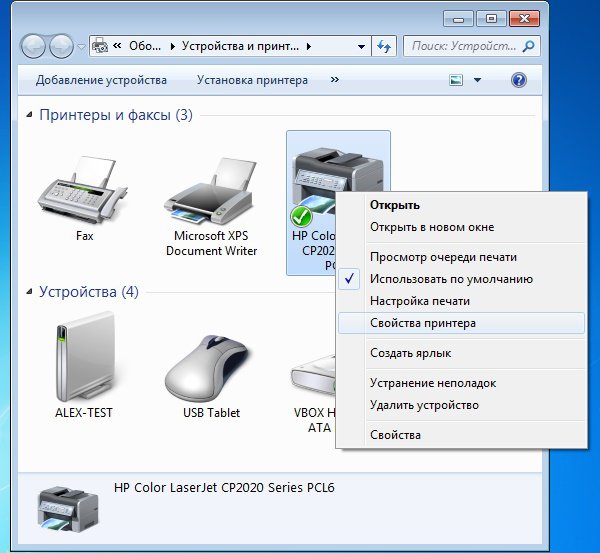Viewport: 600px width, 553px height.
Task: Choose Устранение неполадок
Action: (461, 383)
